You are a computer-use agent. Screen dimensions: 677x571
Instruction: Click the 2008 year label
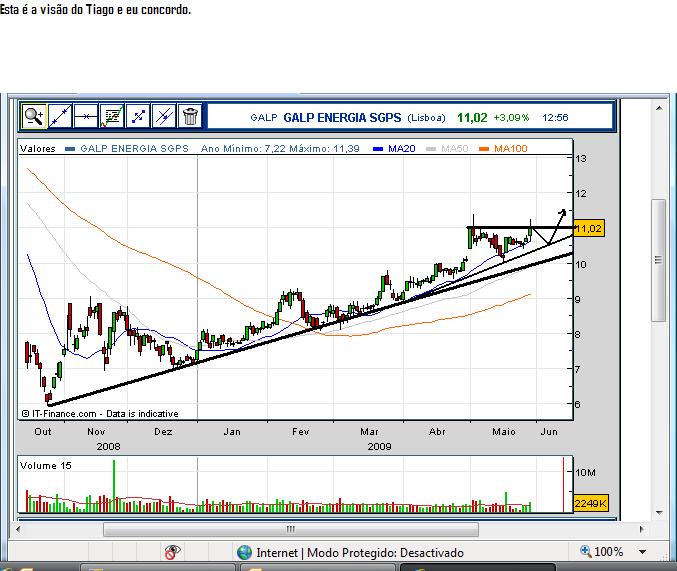point(108,447)
